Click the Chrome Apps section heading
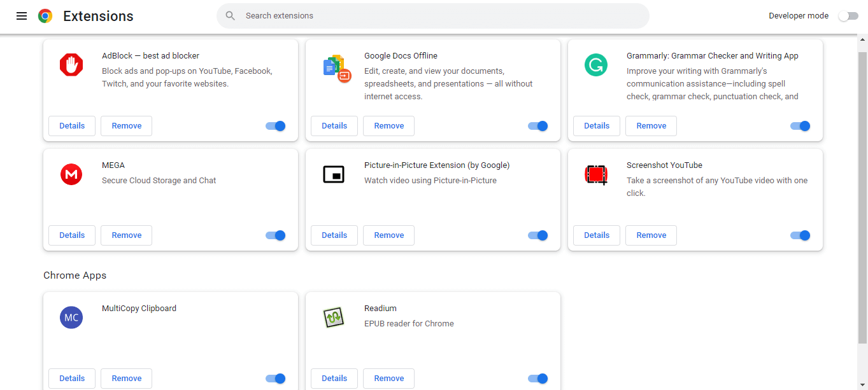The width and height of the screenshot is (868, 390). tap(75, 275)
